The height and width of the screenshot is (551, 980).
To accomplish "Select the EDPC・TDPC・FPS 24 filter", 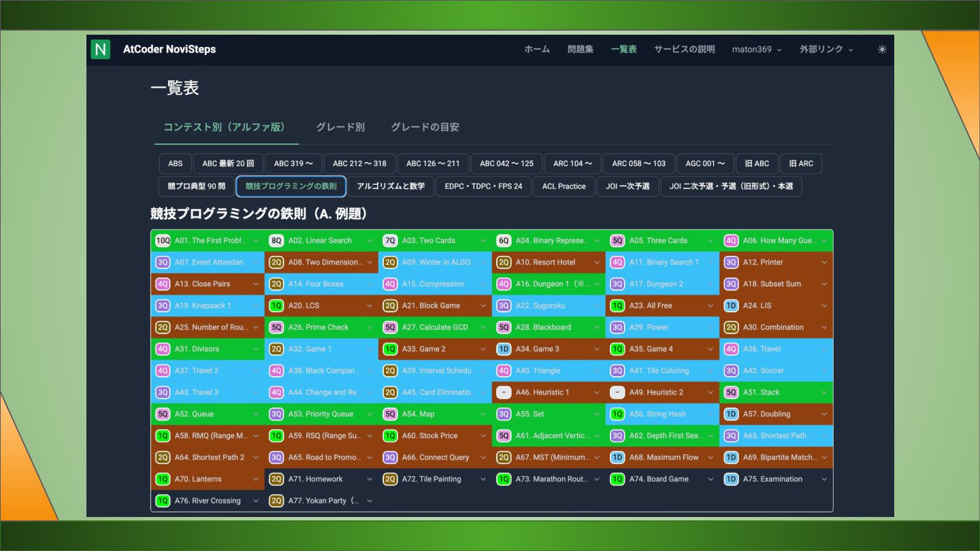I will pyautogui.click(x=483, y=186).
